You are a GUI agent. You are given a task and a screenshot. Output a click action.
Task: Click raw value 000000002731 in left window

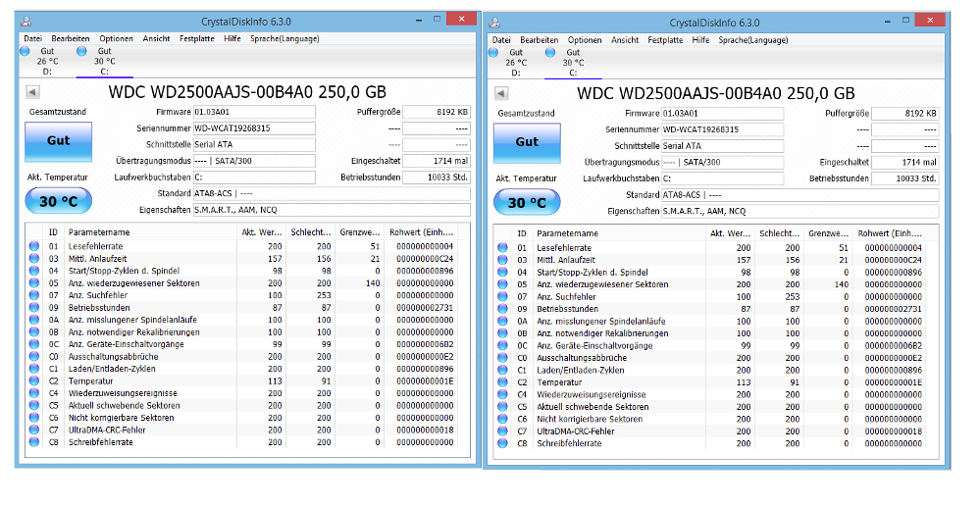pos(425,308)
